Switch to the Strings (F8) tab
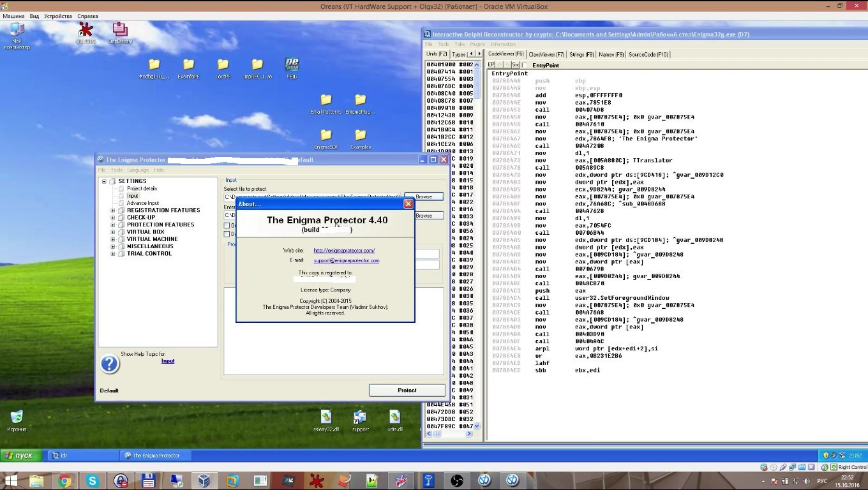Viewport: 868px width, 490px height. coord(581,55)
